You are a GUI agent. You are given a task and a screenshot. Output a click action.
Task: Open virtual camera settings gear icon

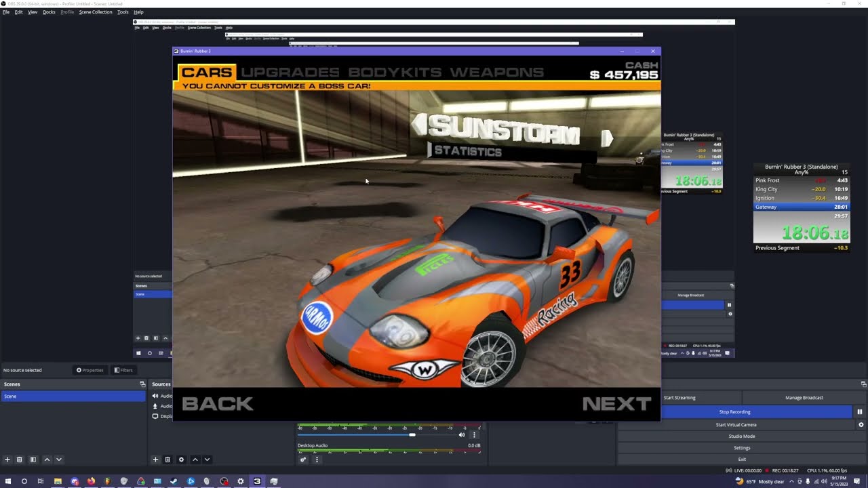[861, 425]
